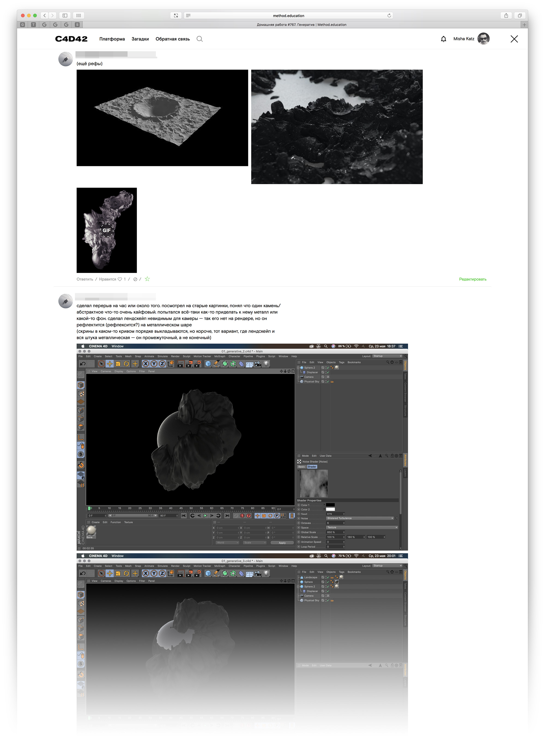Click Safari's sidebar toggle icon
The width and height of the screenshot is (545, 756).
(65, 15)
